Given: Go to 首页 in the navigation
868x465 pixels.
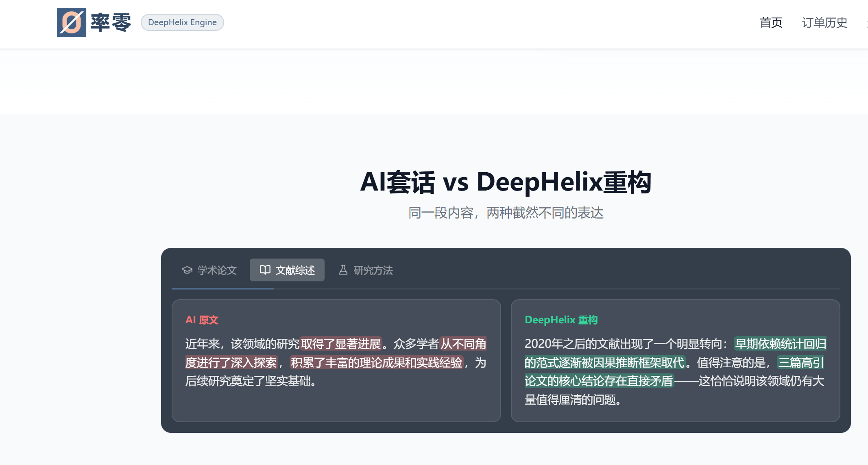Looking at the screenshot, I should (x=771, y=22).
